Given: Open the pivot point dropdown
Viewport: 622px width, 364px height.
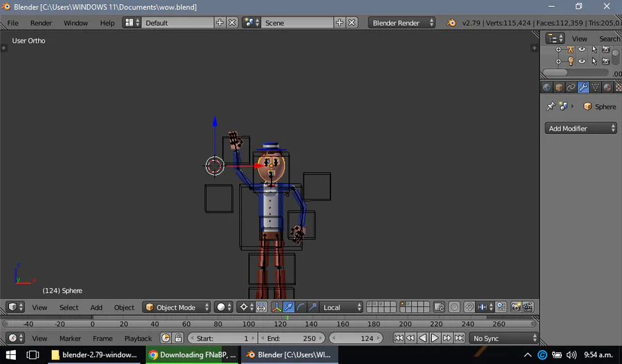Looking at the screenshot, I should click(246, 307).
